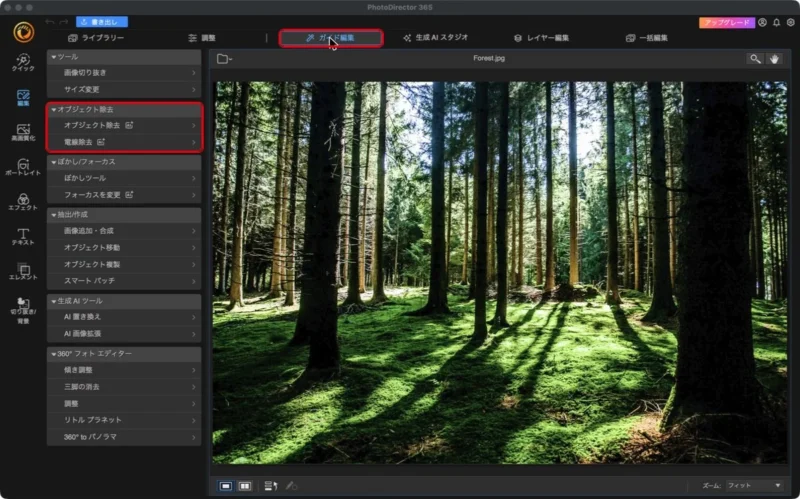Click the blue 書き出し export button
800x499 pixels.
(x=102, y=22)
